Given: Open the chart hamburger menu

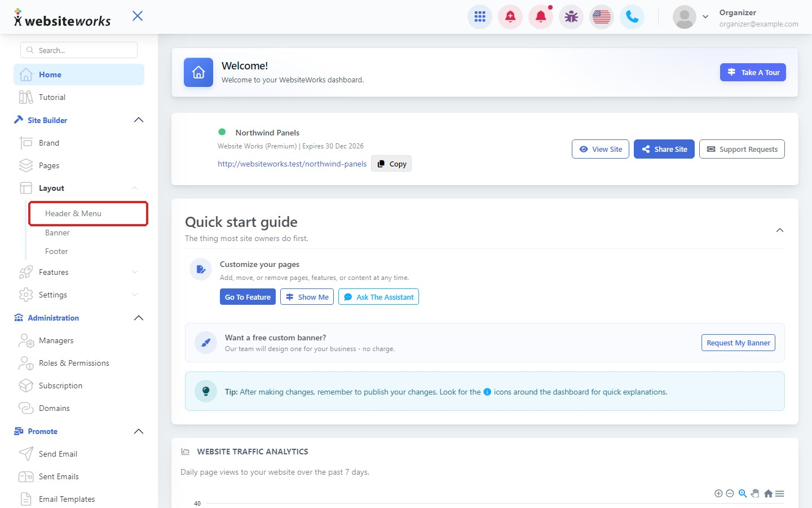Looking at the screenshot, I should point(780,493).
